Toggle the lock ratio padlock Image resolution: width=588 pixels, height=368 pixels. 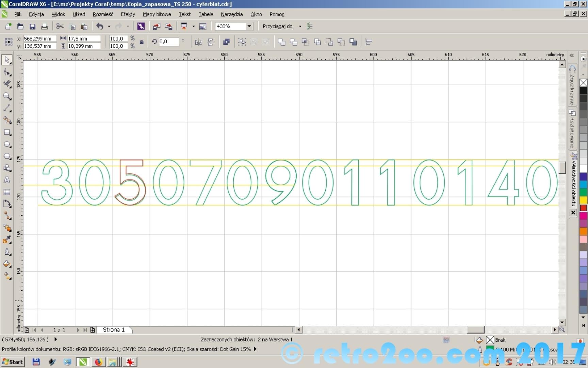[142, 42]
